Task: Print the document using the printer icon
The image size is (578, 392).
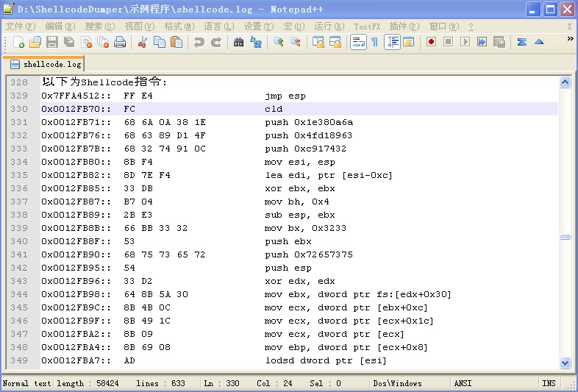Action: coord(120,42)
